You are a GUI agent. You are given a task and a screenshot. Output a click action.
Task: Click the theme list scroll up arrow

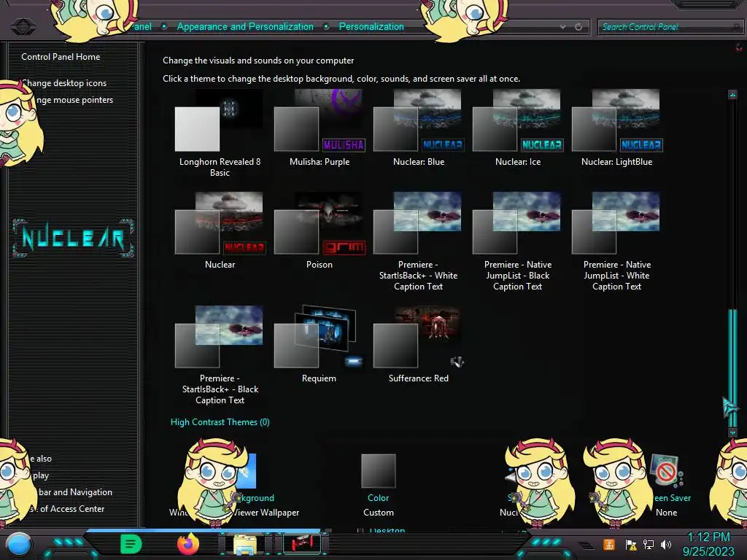pyautogui.click(x=732, y=95)
